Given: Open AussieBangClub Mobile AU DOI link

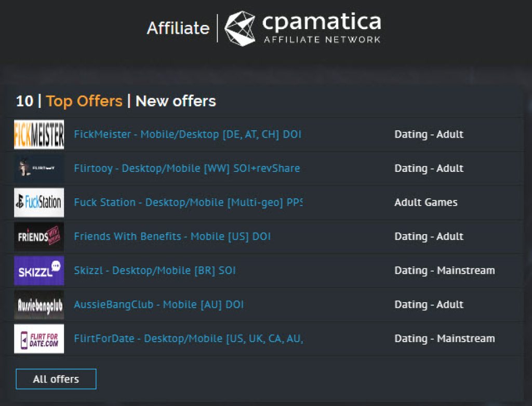Looking at the screenshot, I should pos(159,305).
